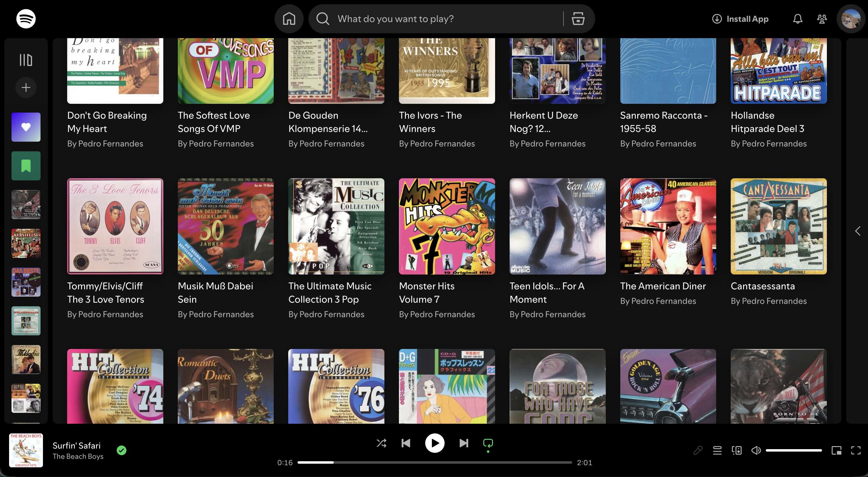Open Connect to a device

click(x=736, y=450)
